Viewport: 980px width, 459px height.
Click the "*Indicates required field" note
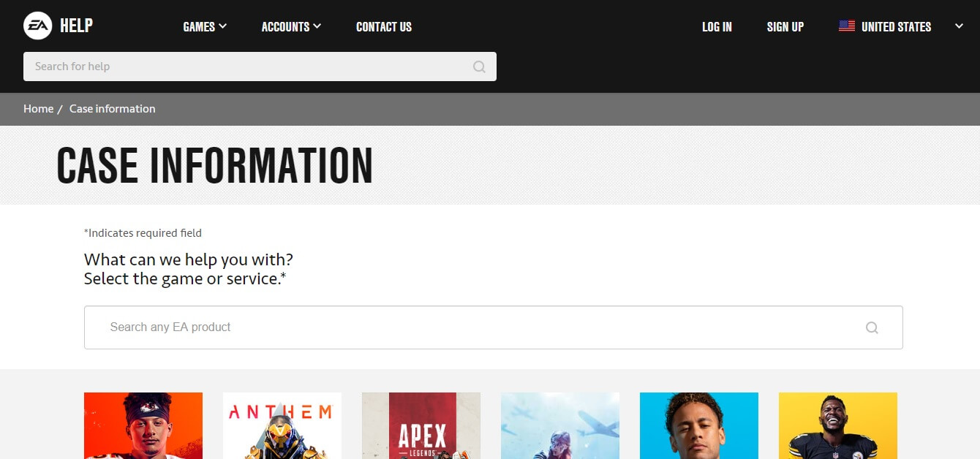143,233
